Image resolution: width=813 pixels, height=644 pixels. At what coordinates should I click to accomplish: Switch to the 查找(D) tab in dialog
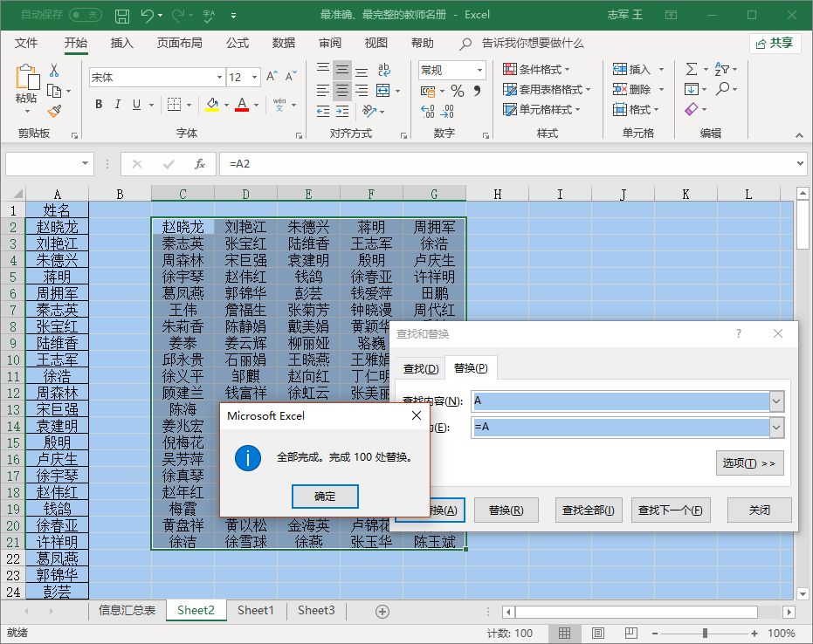click(x=421, y=368)
